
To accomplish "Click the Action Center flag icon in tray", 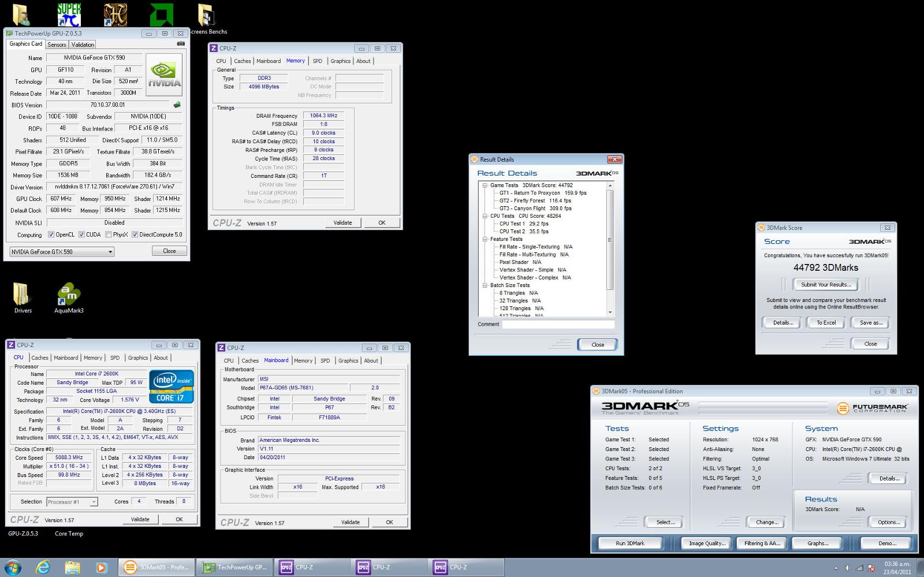I will click(x=871, y=568).
